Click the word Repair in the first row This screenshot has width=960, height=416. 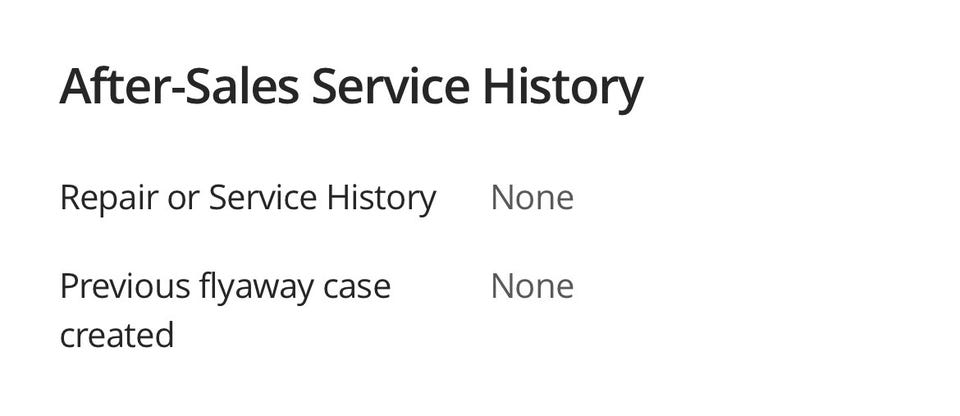[108, 198]
